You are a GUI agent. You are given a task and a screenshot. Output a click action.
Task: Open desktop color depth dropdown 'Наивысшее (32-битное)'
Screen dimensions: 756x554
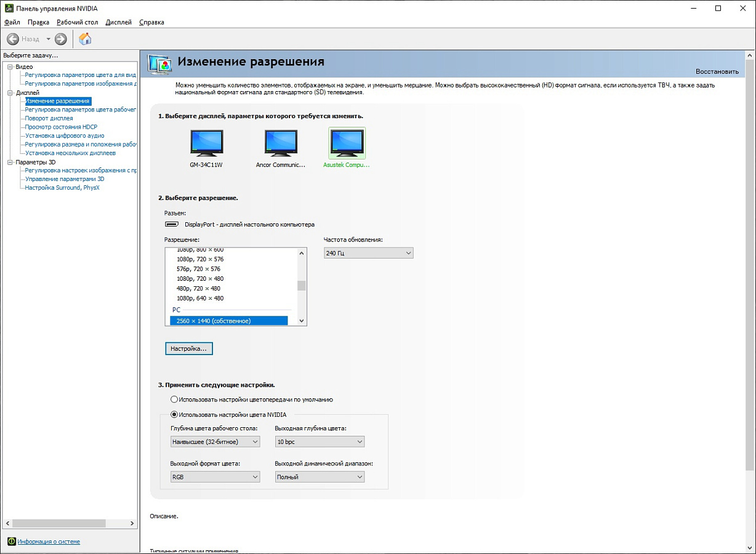[215, 441]
